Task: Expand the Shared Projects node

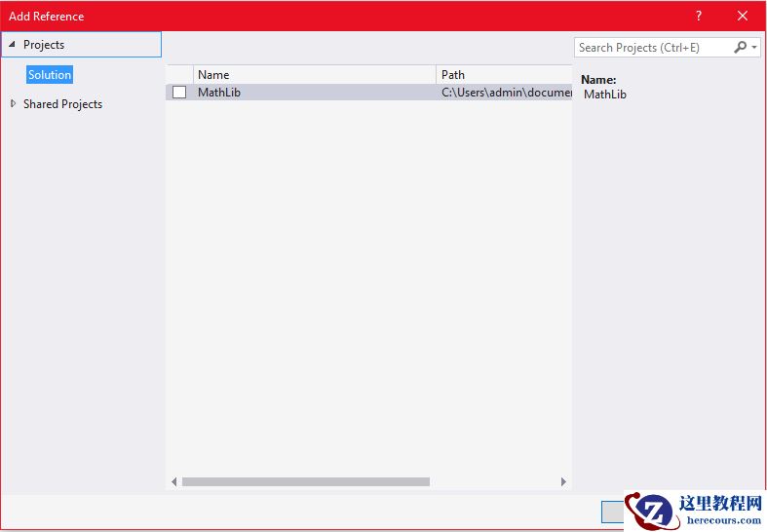Action: tap(13, 103)
